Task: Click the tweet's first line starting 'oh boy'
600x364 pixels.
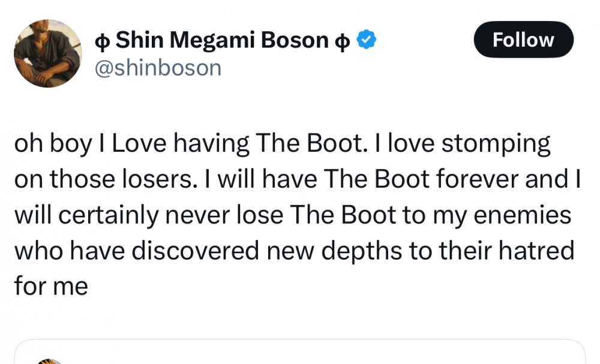Action: point(282,144)
